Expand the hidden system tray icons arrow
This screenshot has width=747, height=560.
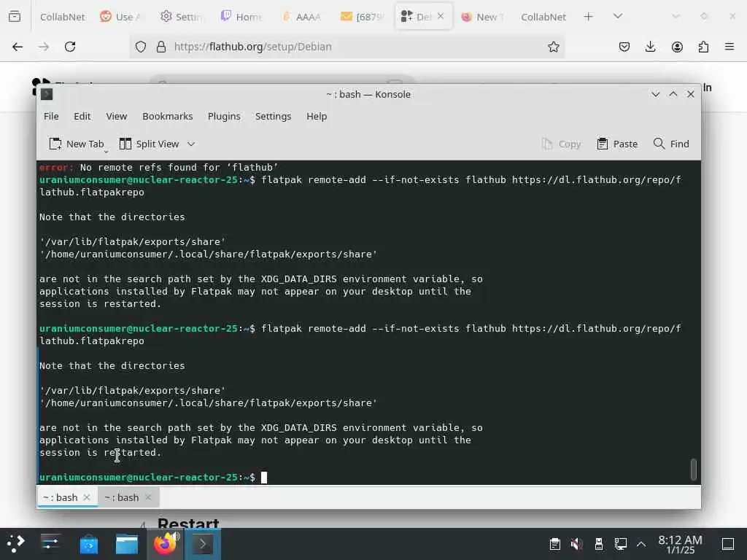click(641, 544)
